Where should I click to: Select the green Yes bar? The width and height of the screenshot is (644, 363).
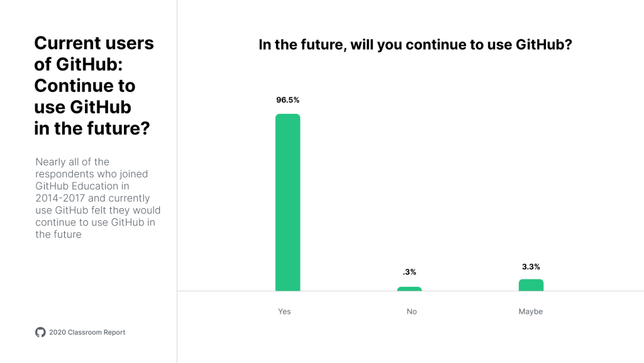pyautogui.click(x=287, y=202)
